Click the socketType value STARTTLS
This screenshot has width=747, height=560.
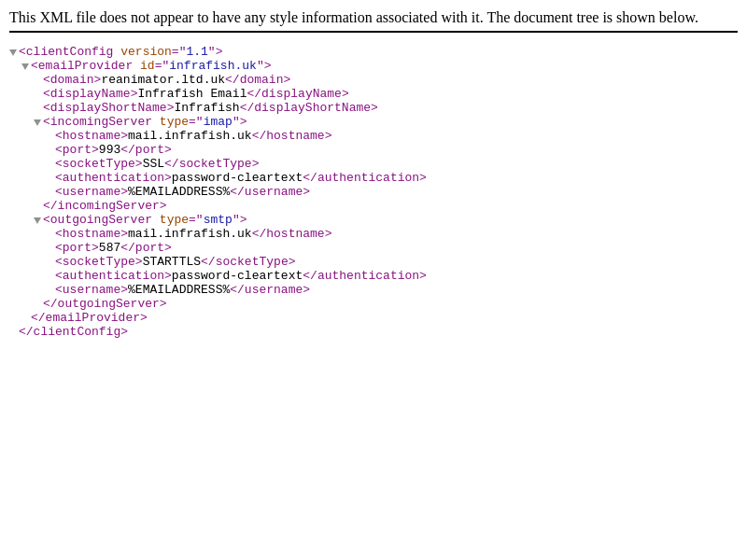(171, 262)
